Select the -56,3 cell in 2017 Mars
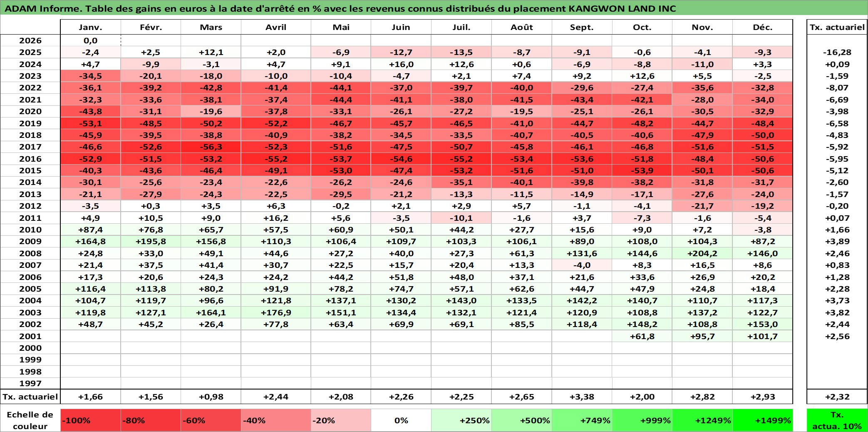This screenshot has width=868, height=432. point(211,147)
